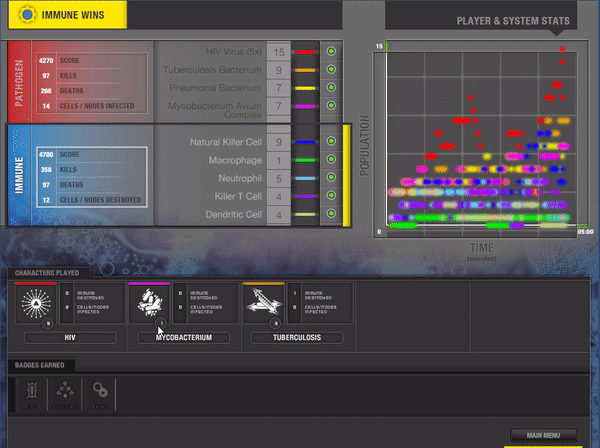Click the IMMUNE WINS banner text
This screenshot has width=600, height=448.
[x=73, y=15]
